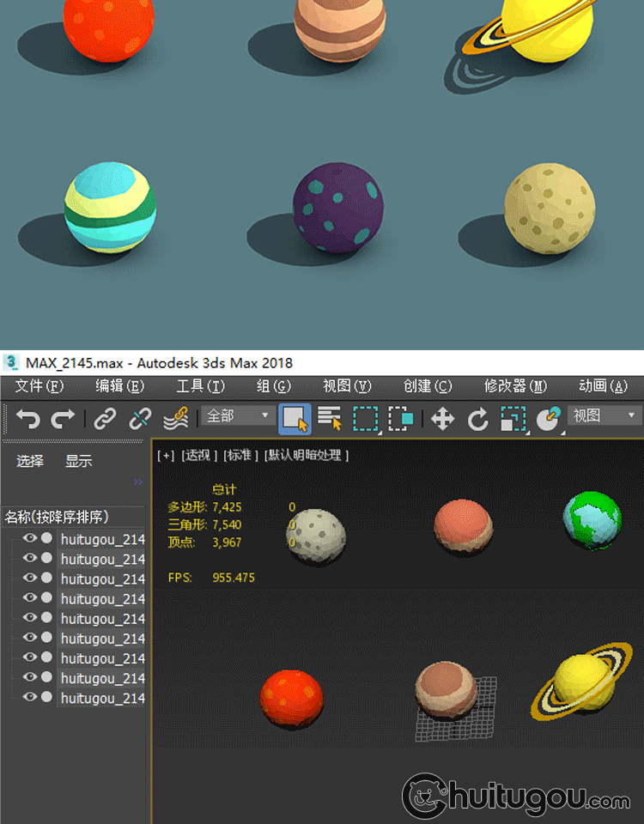
Task: Sort by the 名称(按降序排序) column header
Action: [x=63, y=517]
